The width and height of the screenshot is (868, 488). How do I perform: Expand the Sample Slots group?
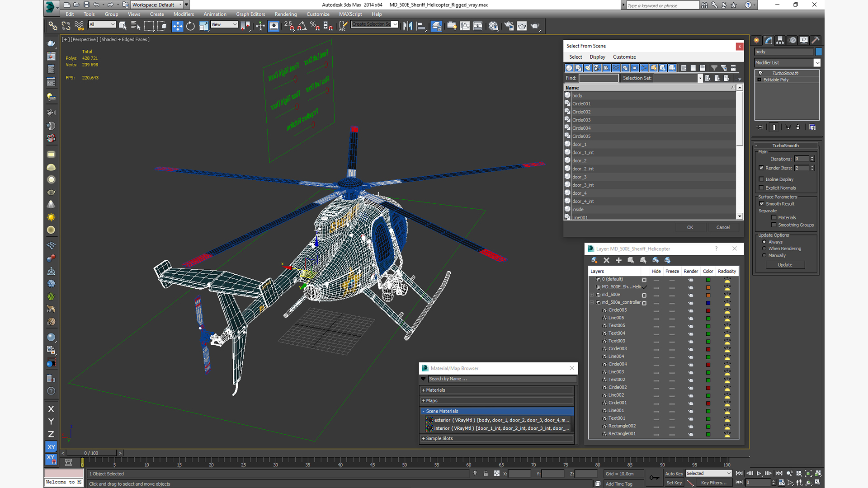497,439
